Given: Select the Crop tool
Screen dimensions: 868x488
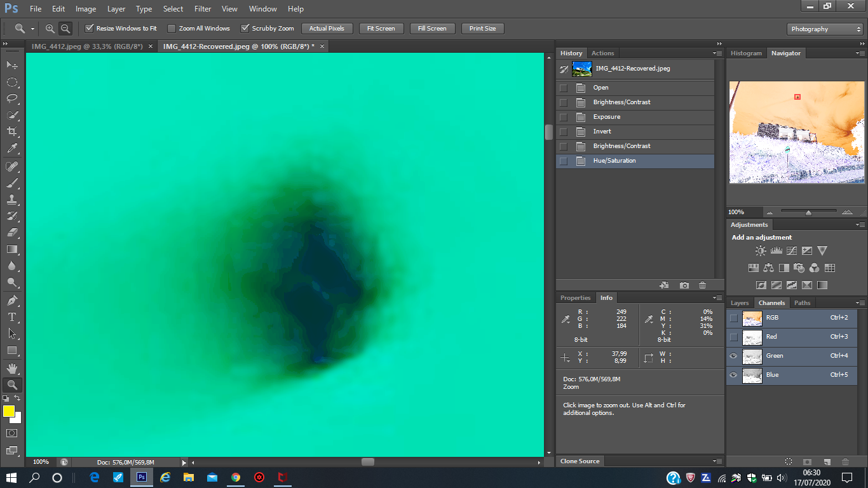Looking at the screenshot, I should click(x=12, y=132).
